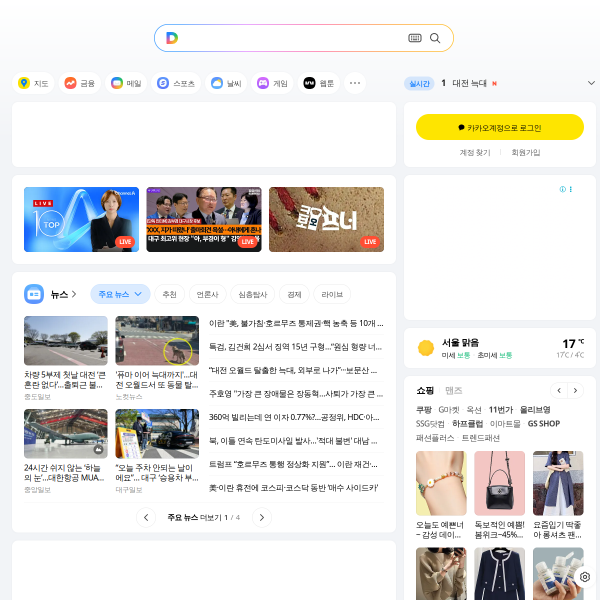Open settings gear at bottom right
Screen dimensions: 600x600
click(585, 577)
